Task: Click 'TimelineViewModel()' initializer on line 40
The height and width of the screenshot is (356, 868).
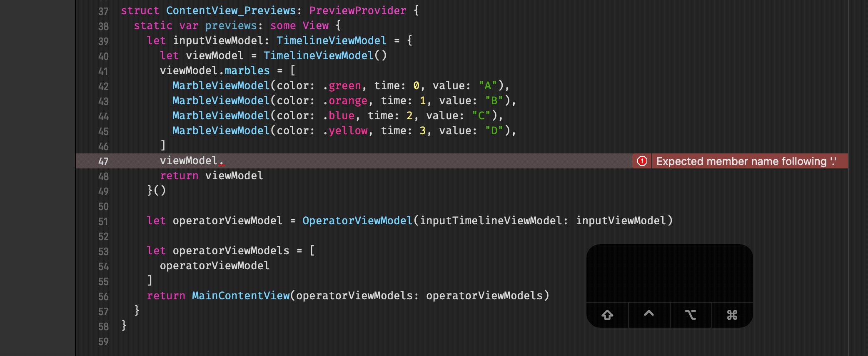Action: click(x=325, y=56)
